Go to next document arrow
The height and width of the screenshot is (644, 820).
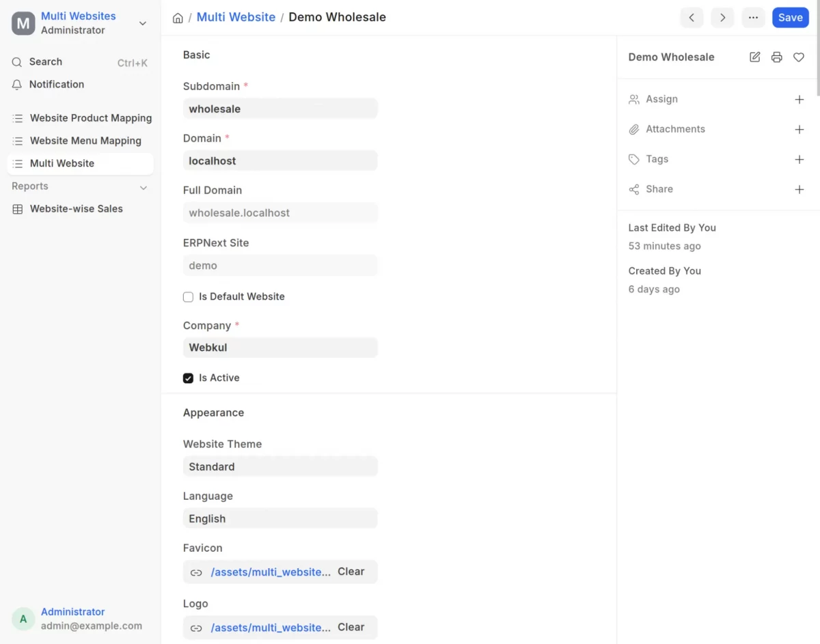pyautogui.click(x=722, y=18)
